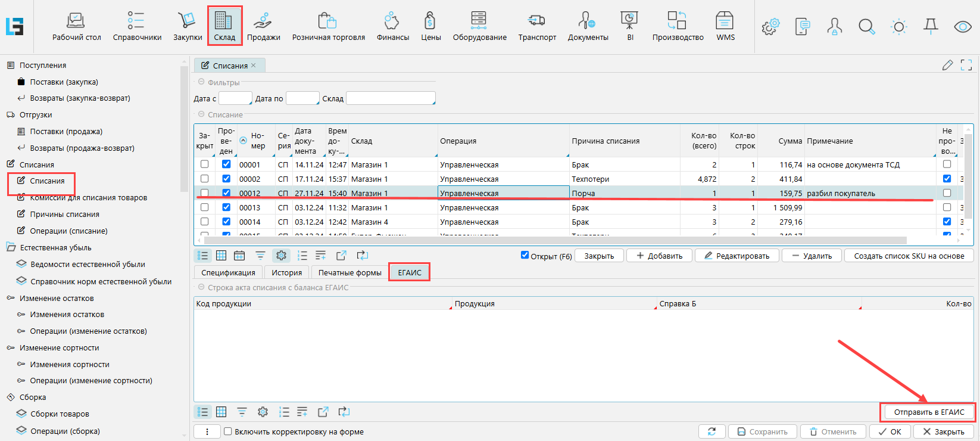Click the search magnifier icon in header
This screenshot has width=980, height=441.
(866, 27)
